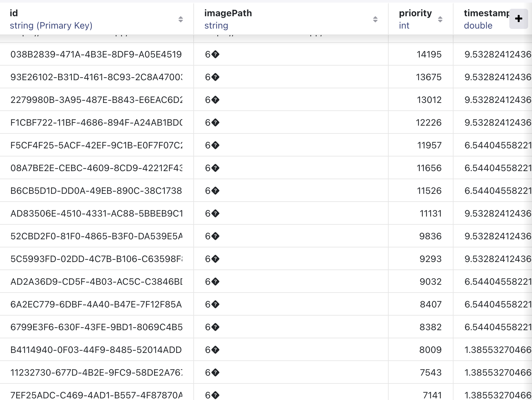The width and height of the screenshot is (532, 400).
Task: Click the sort arrows on the priority column
Action: click(x=440, y=19)
